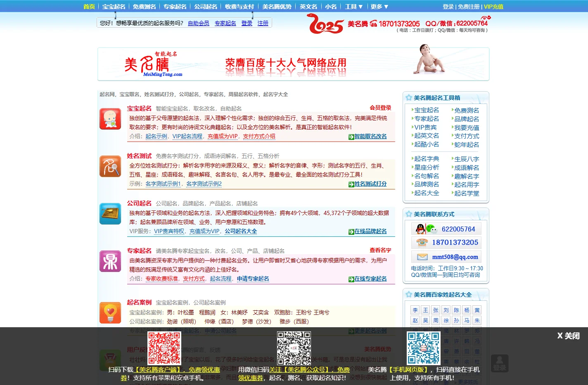Open the blue 手机网页版 QR code
The width and height of the screenshot is (588, 385).
point(424,348)
